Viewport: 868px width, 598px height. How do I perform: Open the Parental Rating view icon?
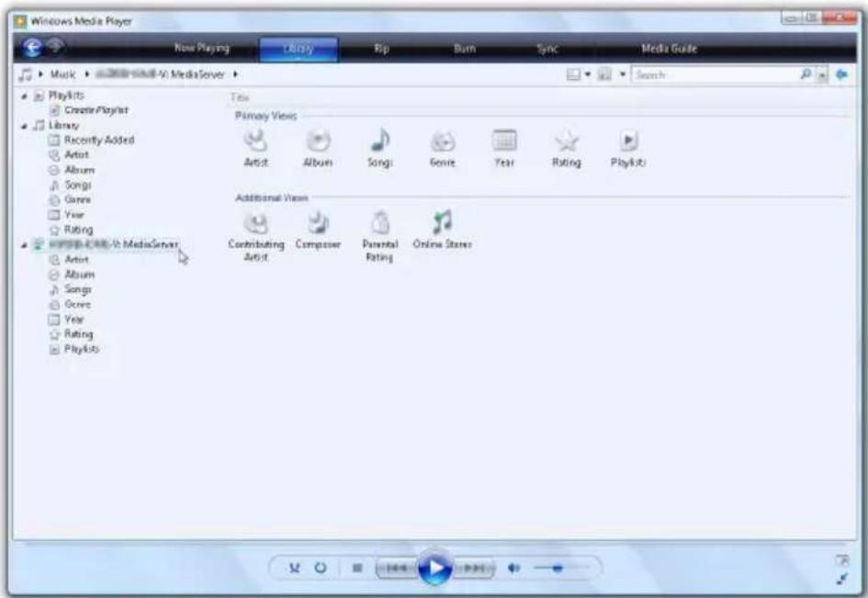pos(380,222)
